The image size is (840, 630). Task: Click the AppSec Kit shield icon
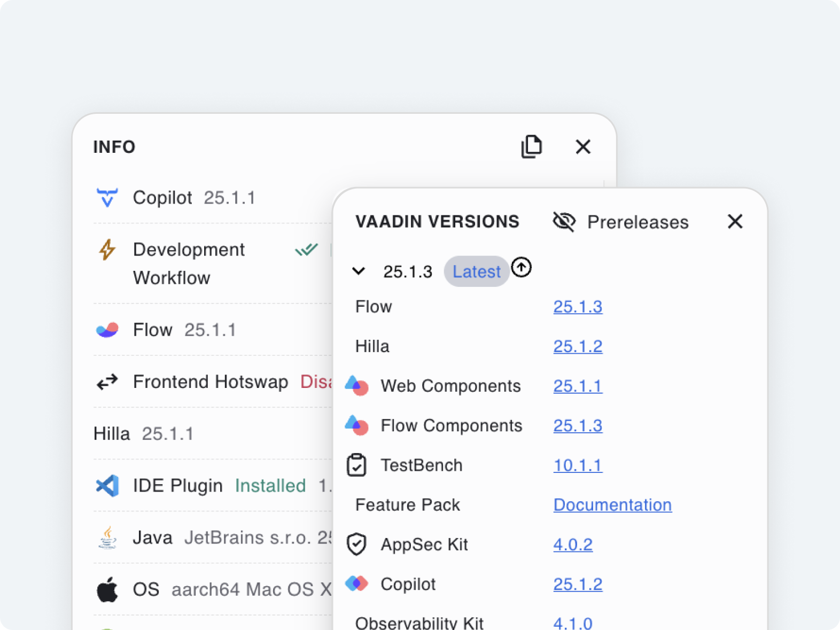(x=356, y=544)
